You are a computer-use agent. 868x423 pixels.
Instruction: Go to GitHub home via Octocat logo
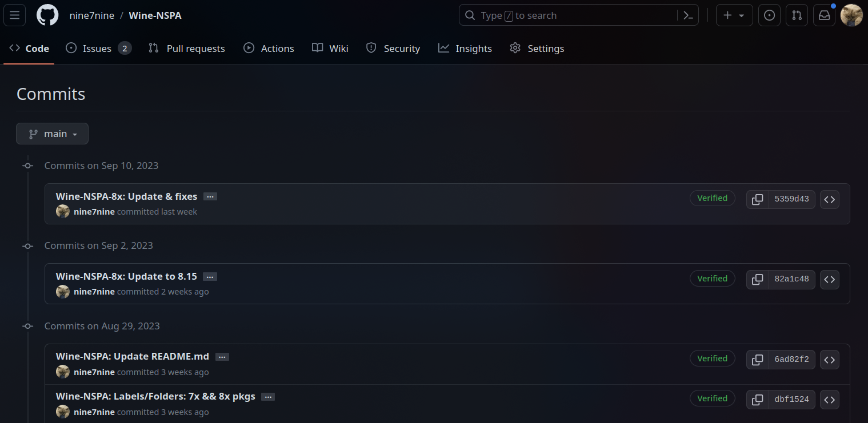[47, 15]
